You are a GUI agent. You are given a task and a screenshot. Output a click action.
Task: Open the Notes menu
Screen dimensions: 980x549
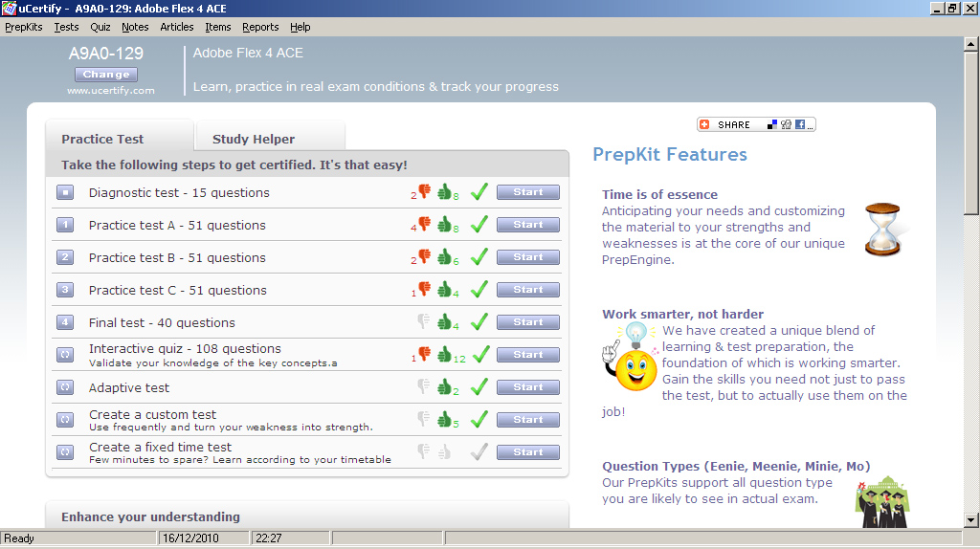click(135, 27)
